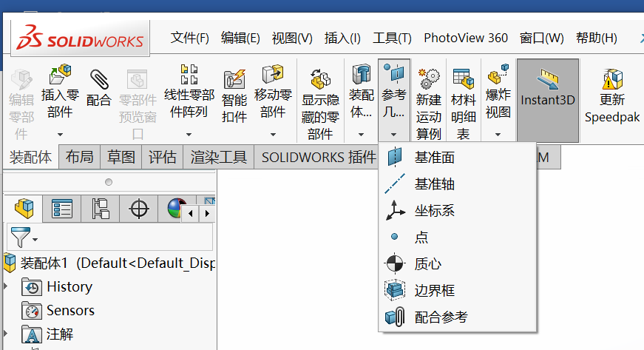The height and width of the screenshot is (350, 644).
Task: Click the SOLIDWORKS logo
Action: 80,38
